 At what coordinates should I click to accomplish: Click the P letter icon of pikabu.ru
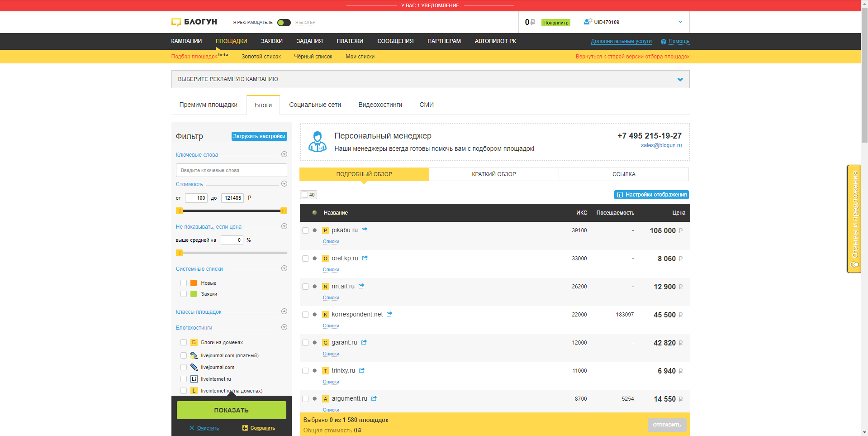(325, 230)
